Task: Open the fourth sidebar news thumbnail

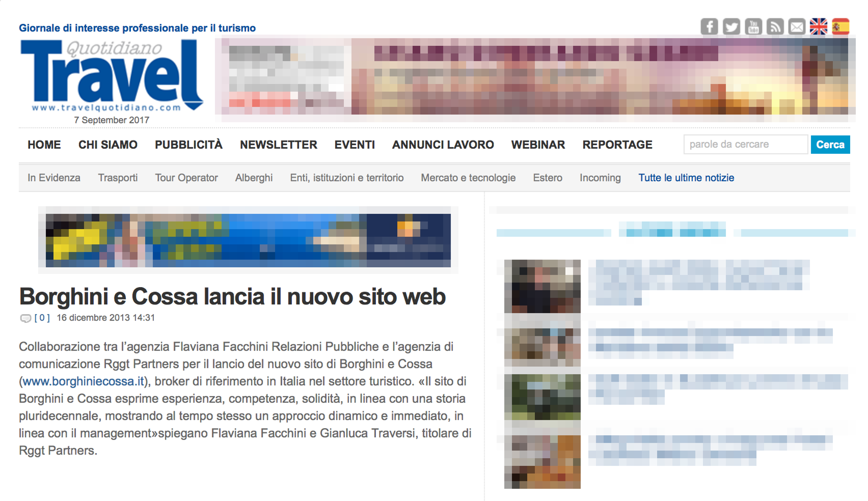Action: 542,462
